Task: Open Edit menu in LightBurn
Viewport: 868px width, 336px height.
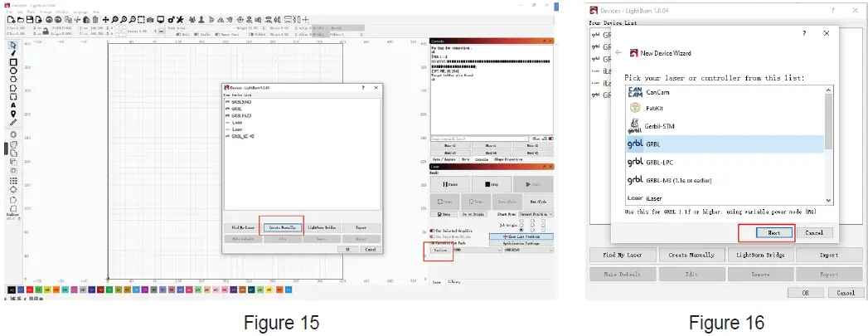Action: (20, 12)
